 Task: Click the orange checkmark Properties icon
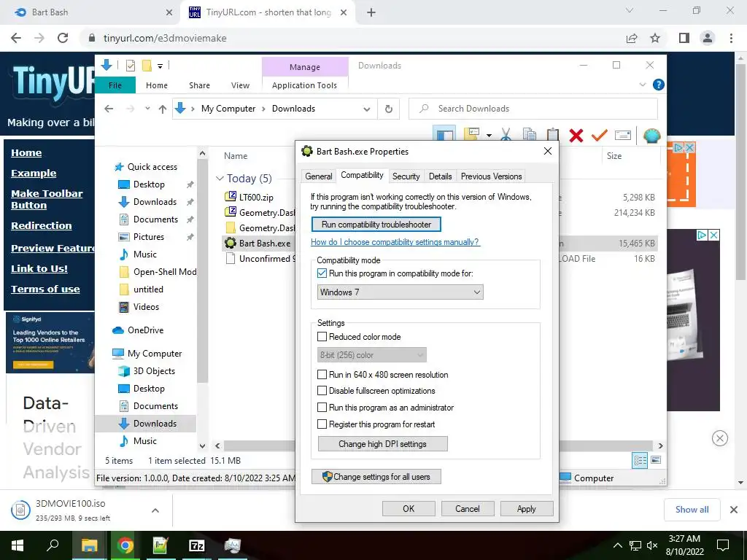[x=600, y=135]
